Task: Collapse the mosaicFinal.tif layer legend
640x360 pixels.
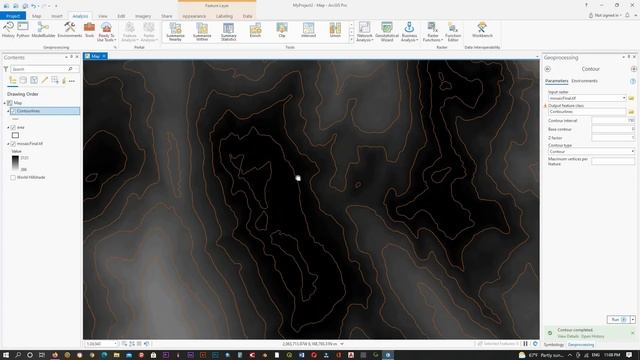Action: point(8,144)
